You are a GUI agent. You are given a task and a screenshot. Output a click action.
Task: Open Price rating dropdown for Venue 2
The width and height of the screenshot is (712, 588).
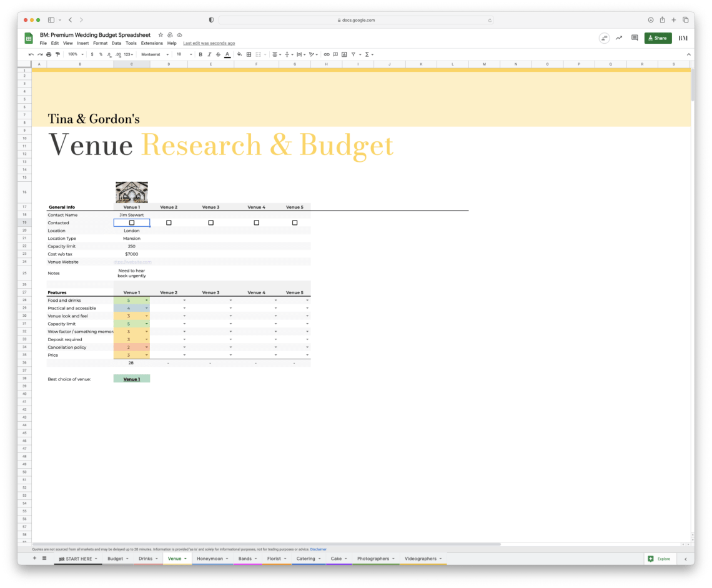coord(184,355)
